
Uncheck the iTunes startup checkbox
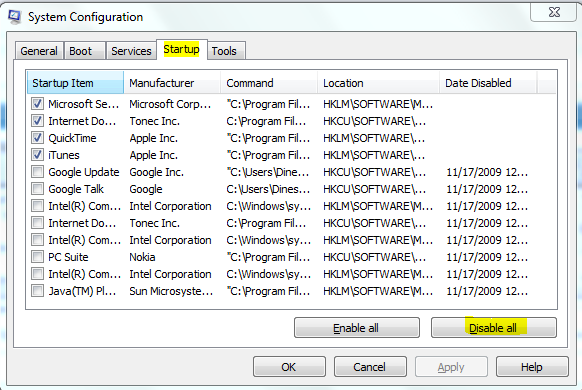37,155
